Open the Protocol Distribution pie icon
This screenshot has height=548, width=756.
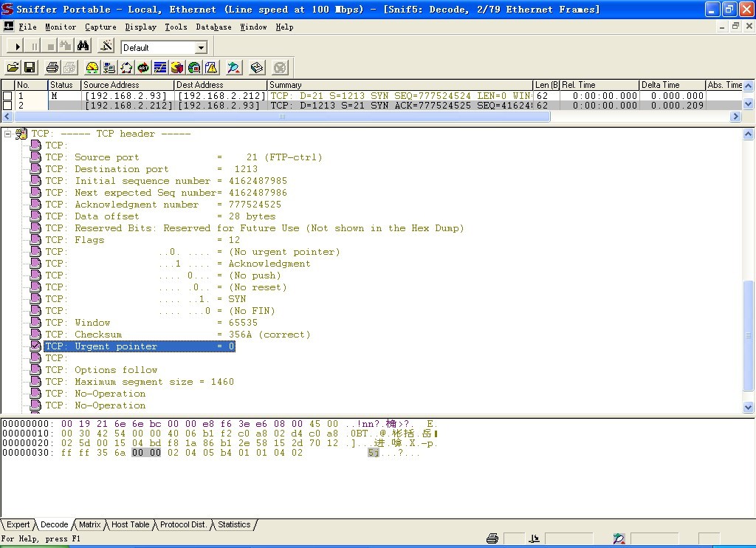point(177,67)
